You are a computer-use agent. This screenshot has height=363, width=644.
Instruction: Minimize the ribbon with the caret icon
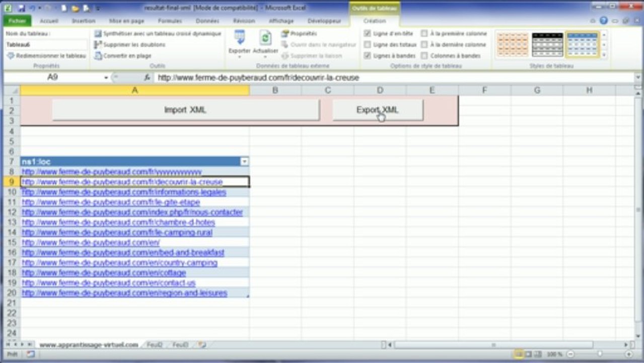pyautogui.click(x=593, y=21)
